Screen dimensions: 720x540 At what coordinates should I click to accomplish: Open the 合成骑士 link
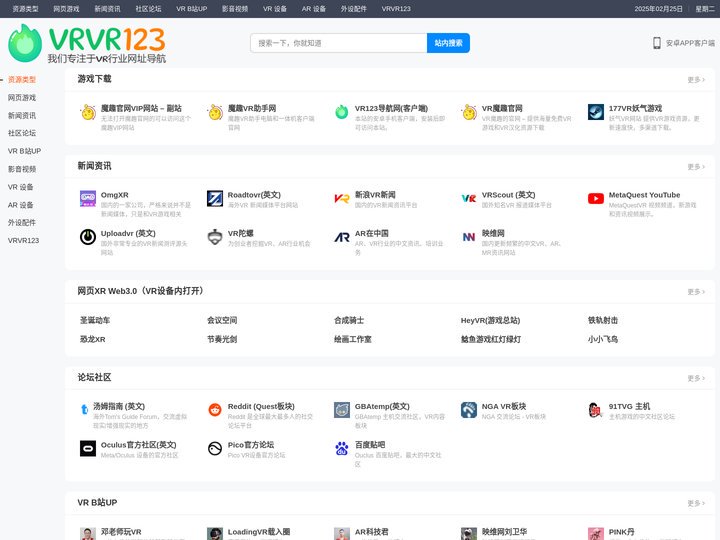pyautogui.click(x=349, y=320)
